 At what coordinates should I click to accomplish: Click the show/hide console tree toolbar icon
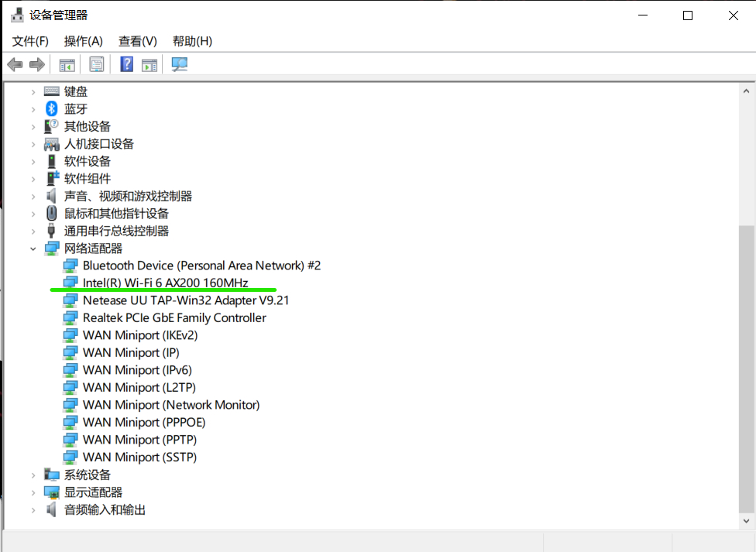pos(67,64)
